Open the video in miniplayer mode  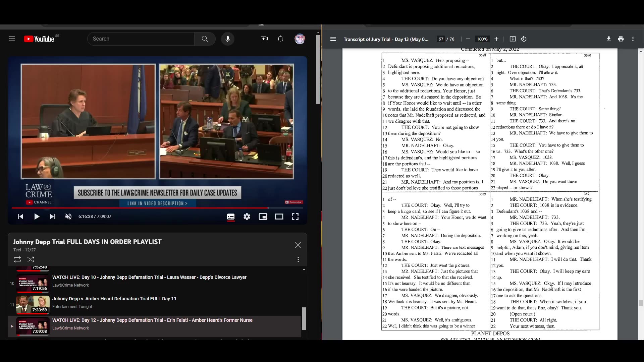click(x=263, y=217)
